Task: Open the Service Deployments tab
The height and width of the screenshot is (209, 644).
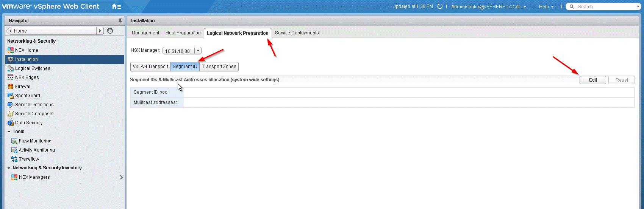Action: click(297, 33)
